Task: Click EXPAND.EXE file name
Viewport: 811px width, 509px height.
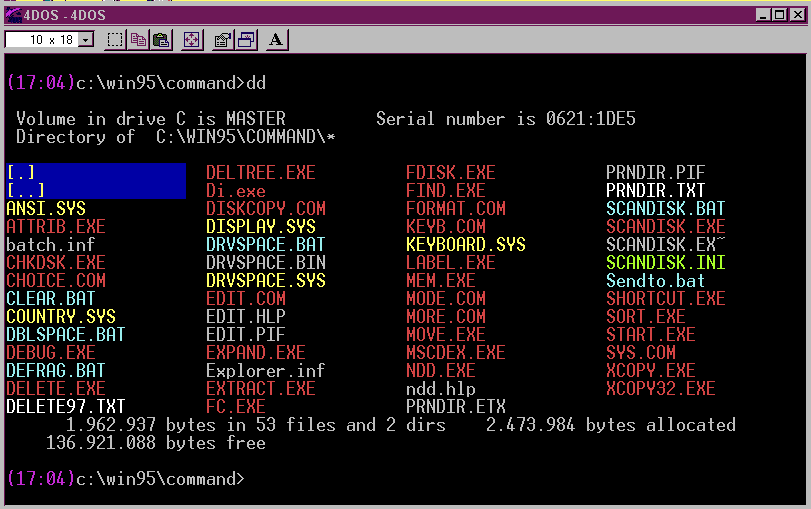Action: pyautogui.click(x=256, y=352)
